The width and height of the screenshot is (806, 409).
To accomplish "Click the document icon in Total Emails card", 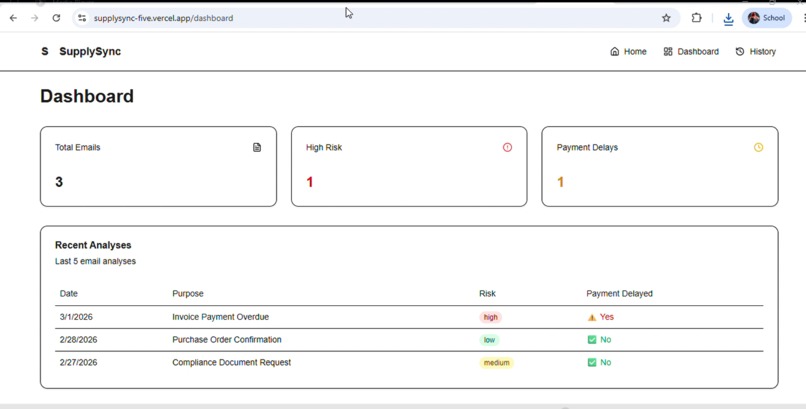I will 257,147.
